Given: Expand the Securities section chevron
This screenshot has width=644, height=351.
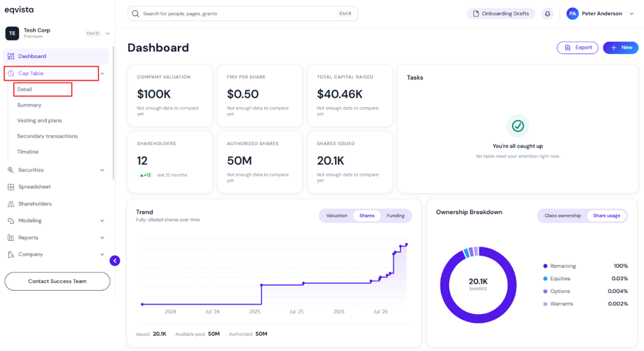Looking at the screenshot, I should (102, 170).
